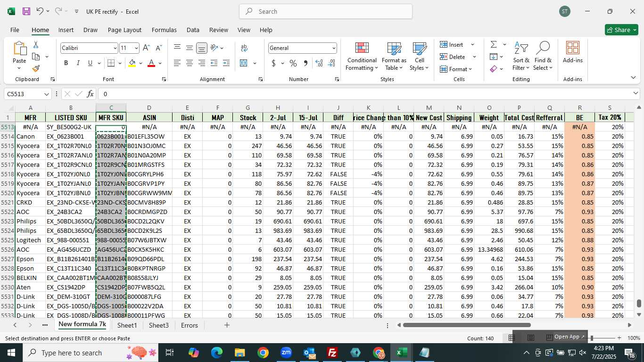The height and width of the screenshot is (362, 644).
Task: Toggle Center horizontal alignment
Action: tap(190, 63)
